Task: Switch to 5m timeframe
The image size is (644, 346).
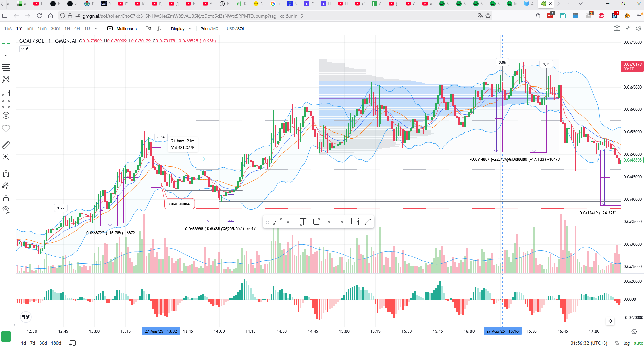Action: [30, 29]
